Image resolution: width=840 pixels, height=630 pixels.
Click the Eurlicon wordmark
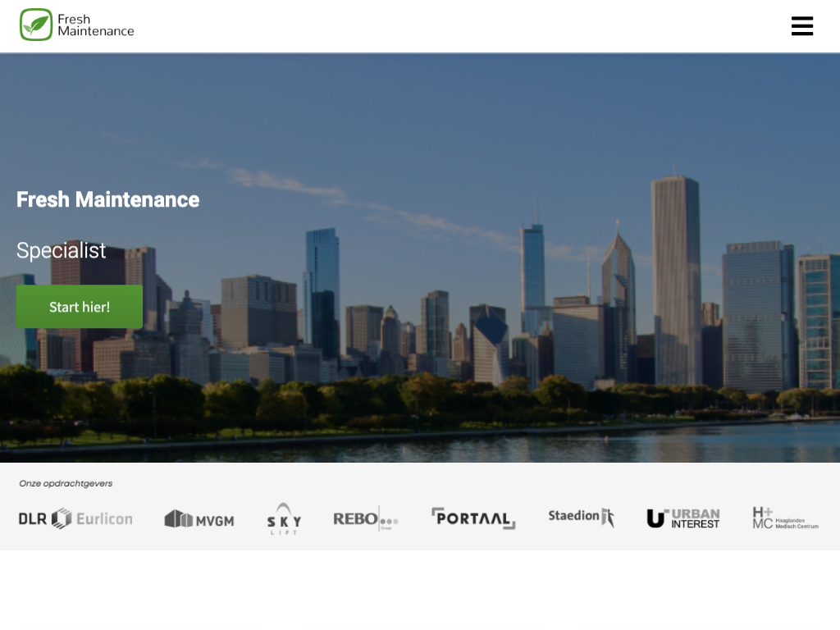pos(104,518)
